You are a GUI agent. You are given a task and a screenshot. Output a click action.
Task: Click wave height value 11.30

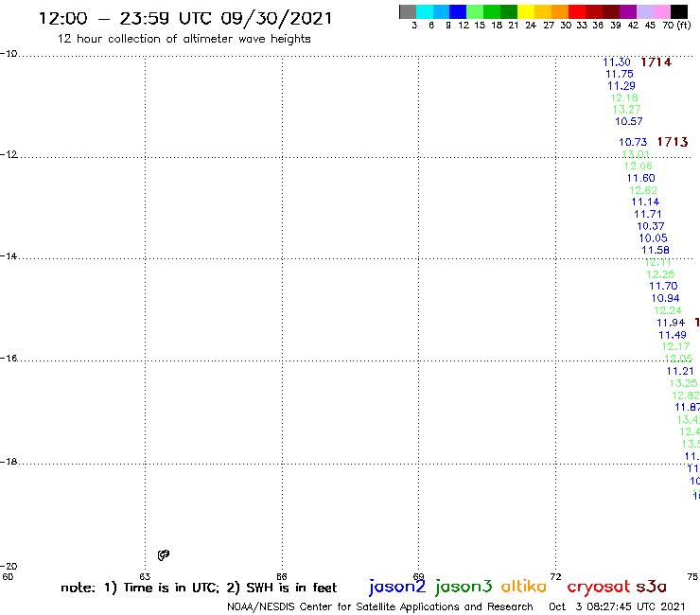(617, 62)
